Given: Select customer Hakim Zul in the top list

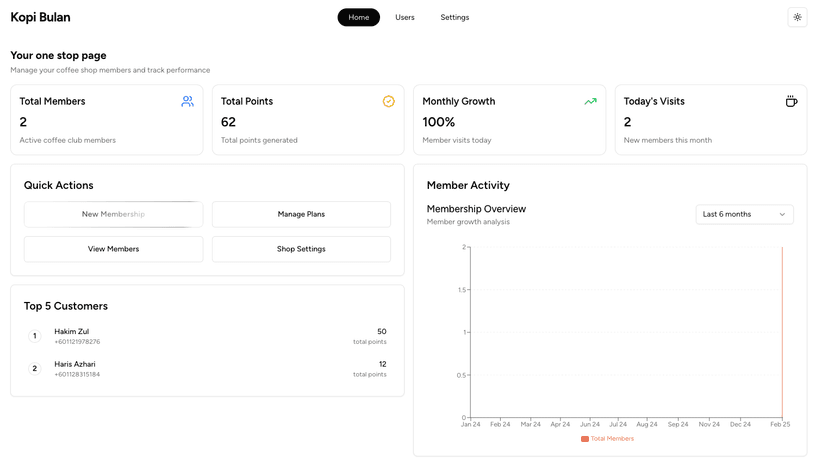Looking at the screenshot, I should coord(72,332).
